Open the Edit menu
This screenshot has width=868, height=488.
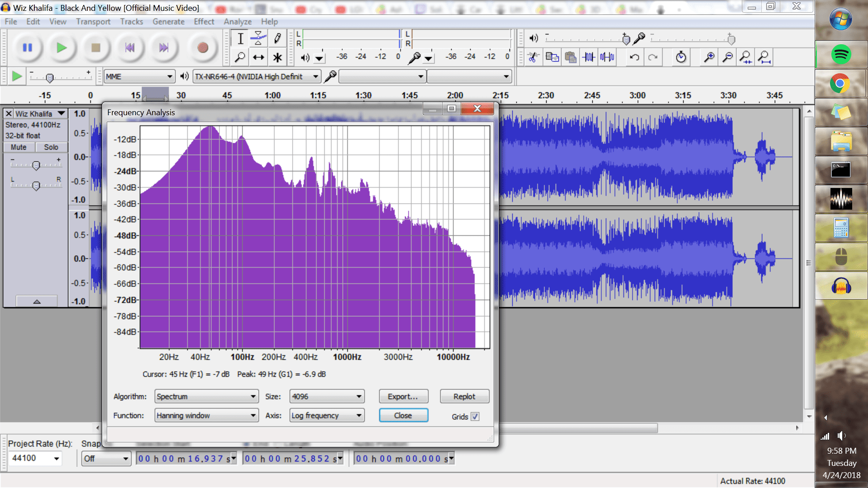pyautogui.click(x=33, y=22)
